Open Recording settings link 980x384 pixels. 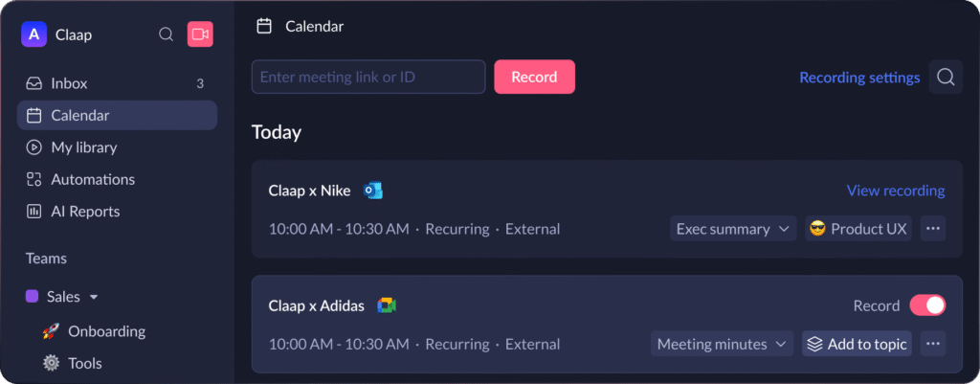(x=859, y=78)
